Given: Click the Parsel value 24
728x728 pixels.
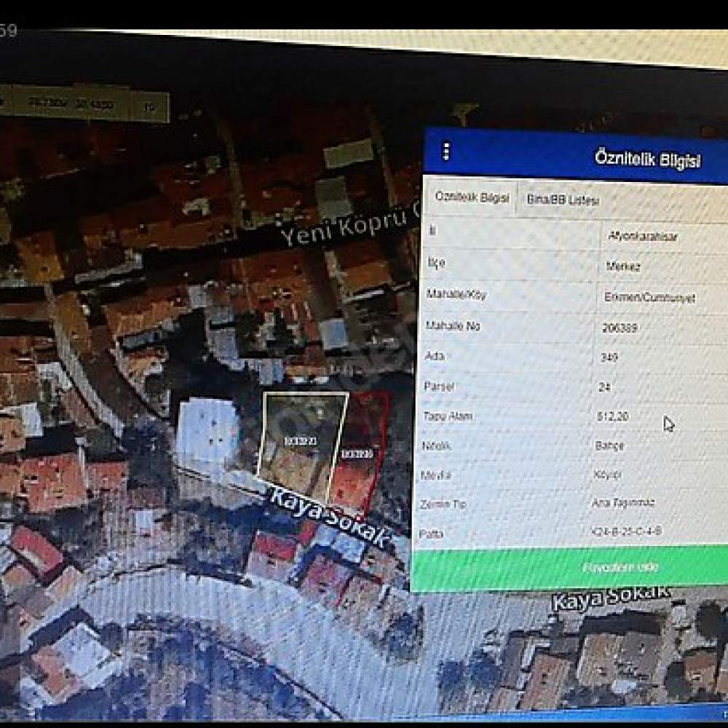Looking at the screenshot, I should click(x=604, y=387).
